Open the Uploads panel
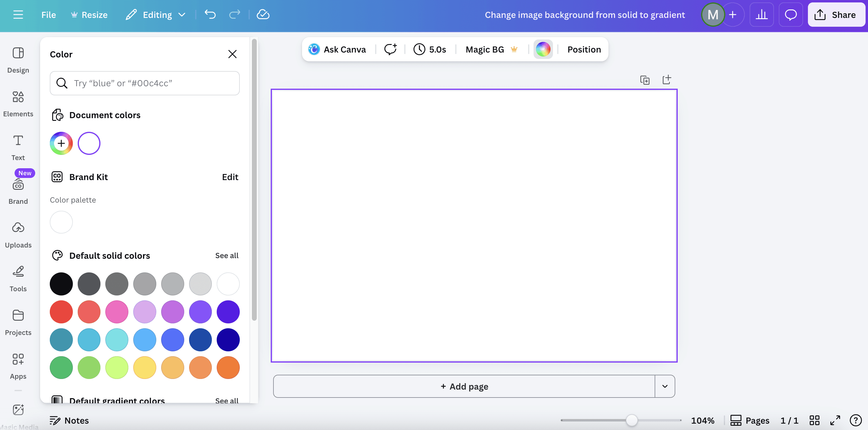868x430 pixels. click(x=18, y=234)
